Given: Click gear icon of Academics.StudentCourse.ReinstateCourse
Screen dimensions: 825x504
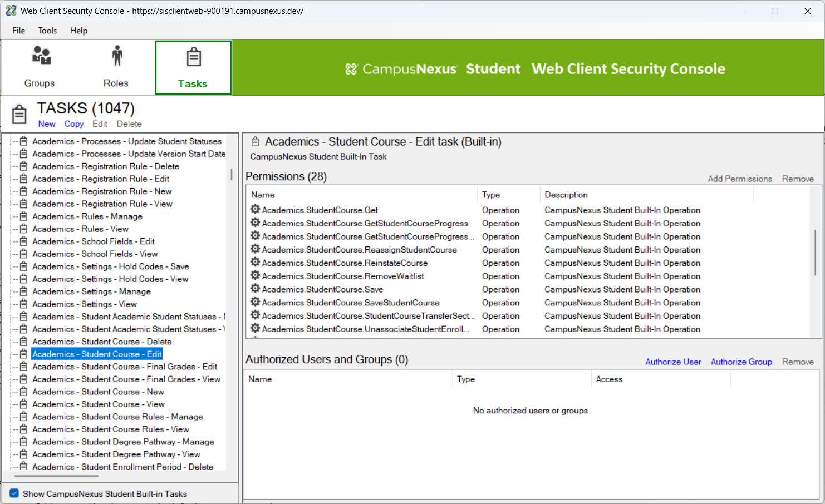Looking at the screenshot, I should [x=255, y=262].
